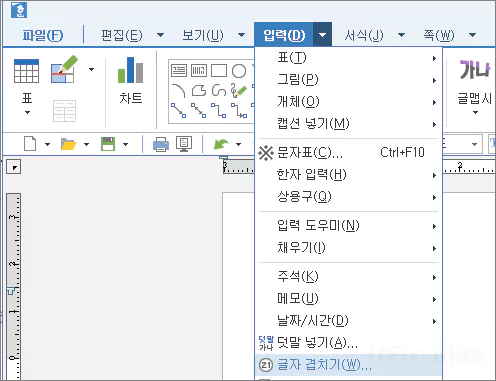Screen dimensions: 496x381
Task: Click the open folder icon
Action: 69,144
